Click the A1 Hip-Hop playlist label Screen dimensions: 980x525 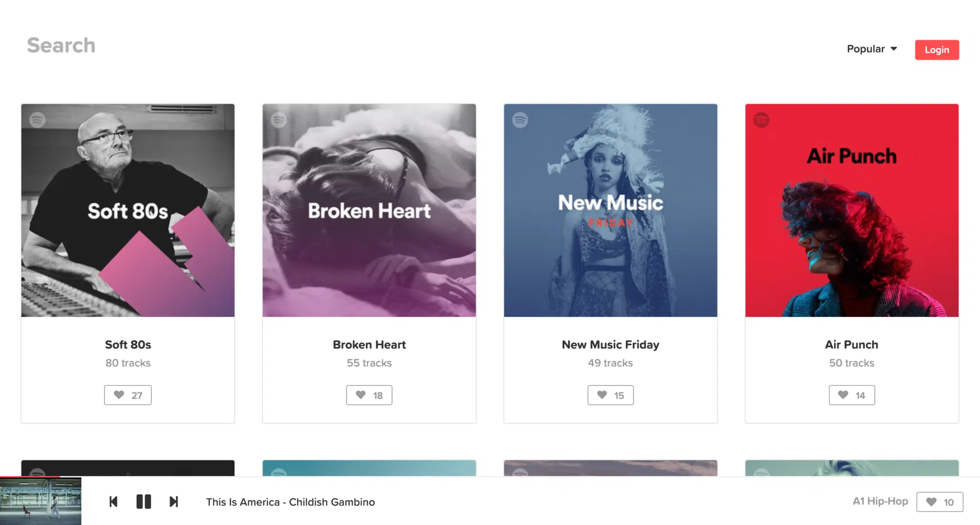[880, 501]
